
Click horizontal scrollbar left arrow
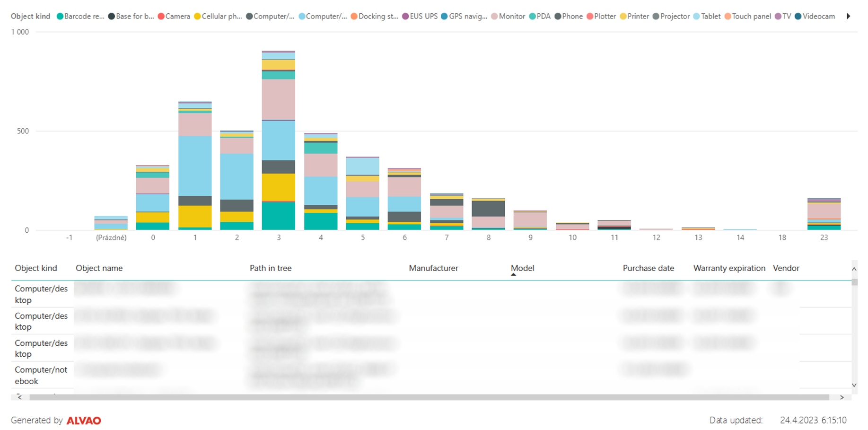pos(19,397)
